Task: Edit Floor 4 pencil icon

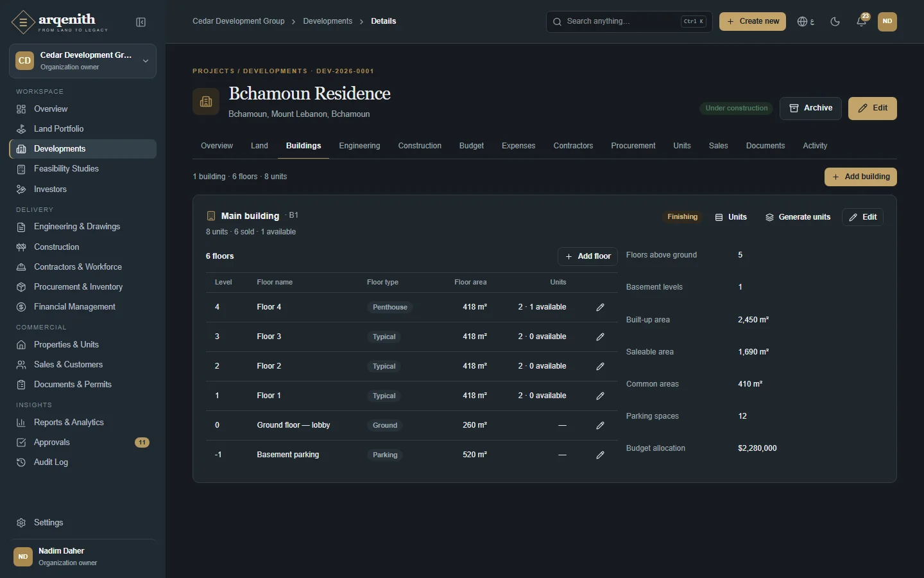Action: 600,307
